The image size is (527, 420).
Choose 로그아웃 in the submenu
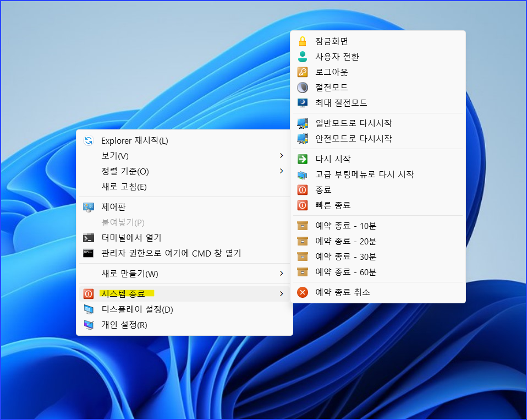378,72
